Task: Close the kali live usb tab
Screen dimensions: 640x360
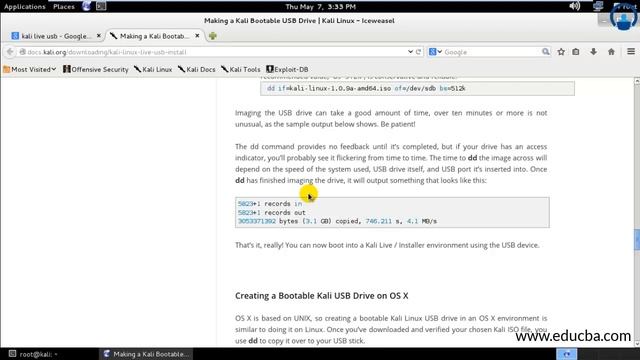Action: (x=99, y=36)
